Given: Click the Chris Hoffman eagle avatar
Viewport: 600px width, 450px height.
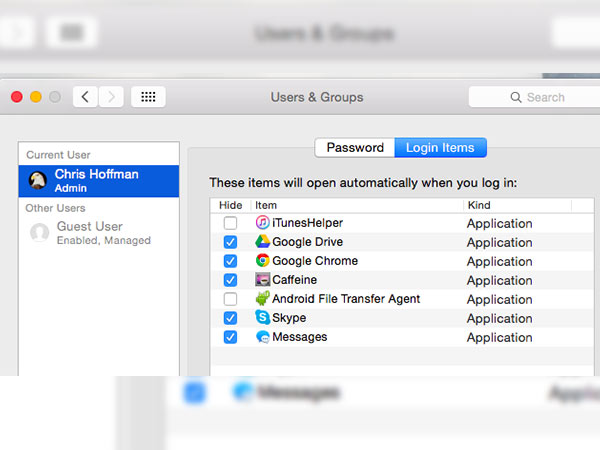Looking at the screenshot, I should (38, 181).
